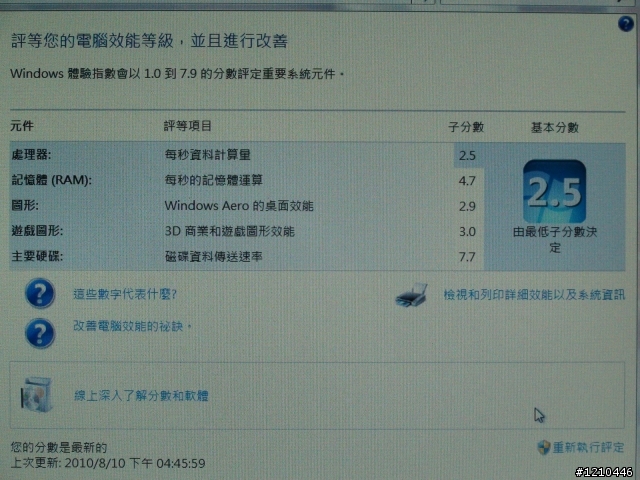This screenshot has height=480, width=640.
Task: Click the 每秒資料計算量 description
Action: coord(207,155)
